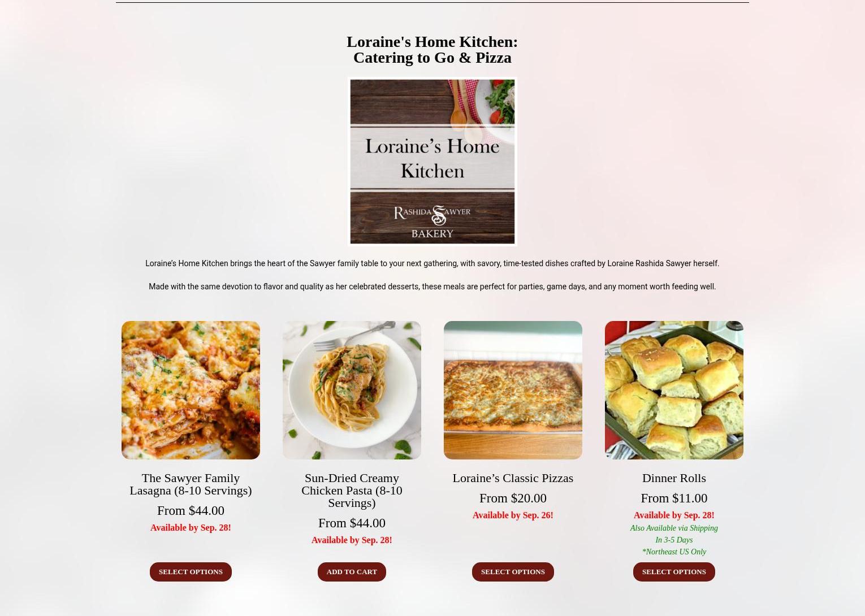
Task: Click the chicken pasta From $44.00 price
Action: tap(352, 523)
